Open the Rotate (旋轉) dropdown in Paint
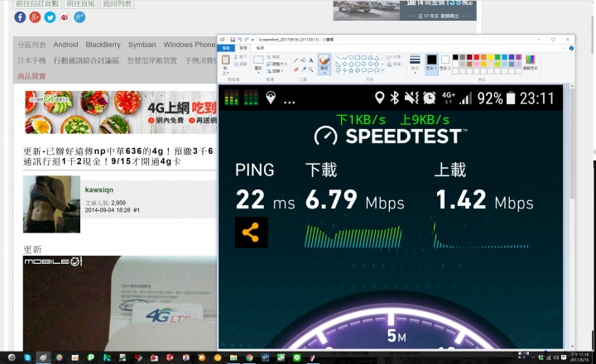The height and width of the screenshot is (364, 596). [275, 70]
